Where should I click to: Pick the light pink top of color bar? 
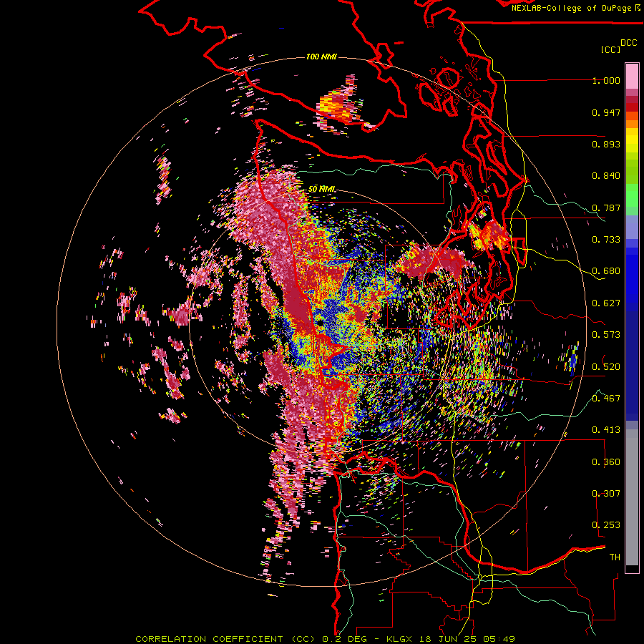[x=632, y=76]
